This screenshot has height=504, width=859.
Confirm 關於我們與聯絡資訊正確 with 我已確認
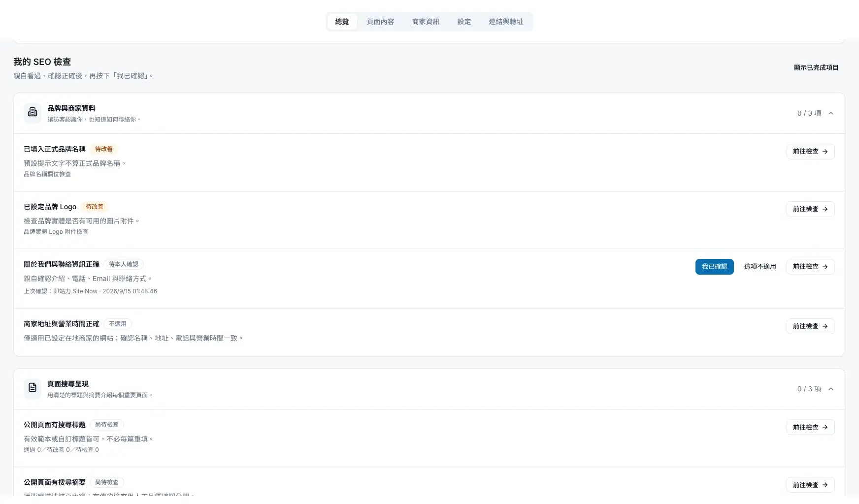[x=714, y=267]
